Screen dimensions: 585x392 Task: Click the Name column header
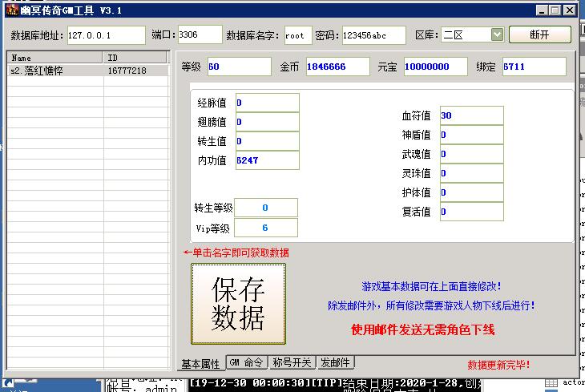55,58
